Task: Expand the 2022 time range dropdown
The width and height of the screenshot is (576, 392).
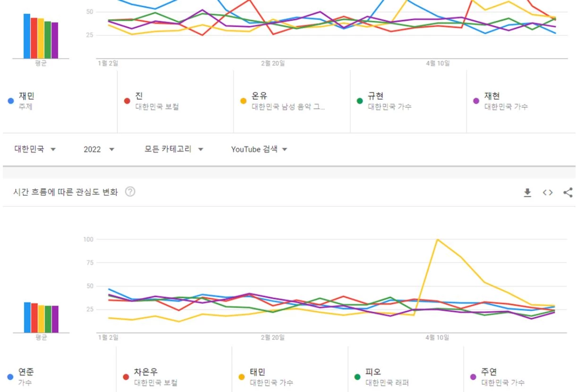Action: click(x=99, y=149)
